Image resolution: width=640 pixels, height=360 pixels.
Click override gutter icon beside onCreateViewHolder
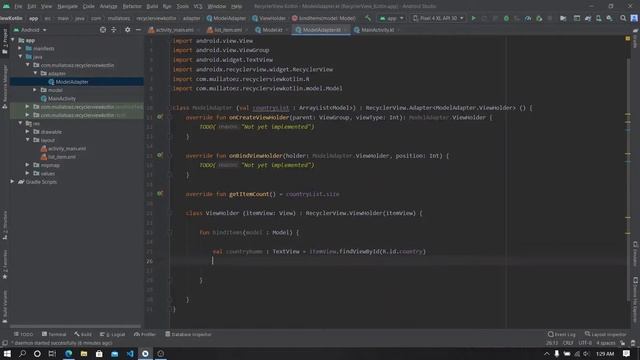[160, 117]
